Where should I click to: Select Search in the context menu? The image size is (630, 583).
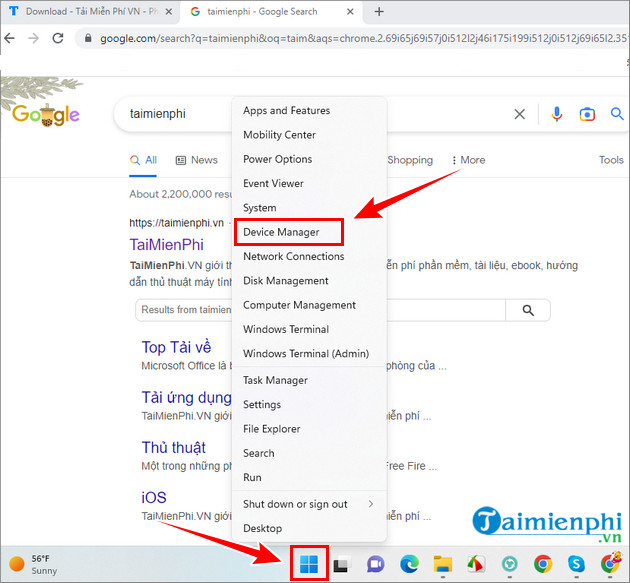(x=309, y=453)
